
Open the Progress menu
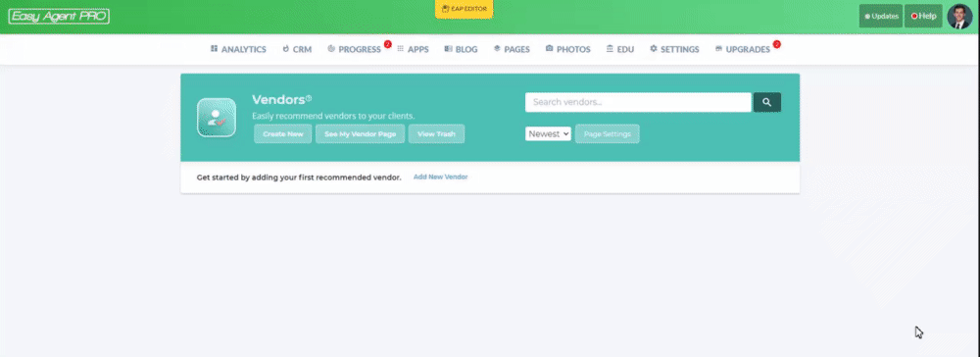(x=355, y=49)
